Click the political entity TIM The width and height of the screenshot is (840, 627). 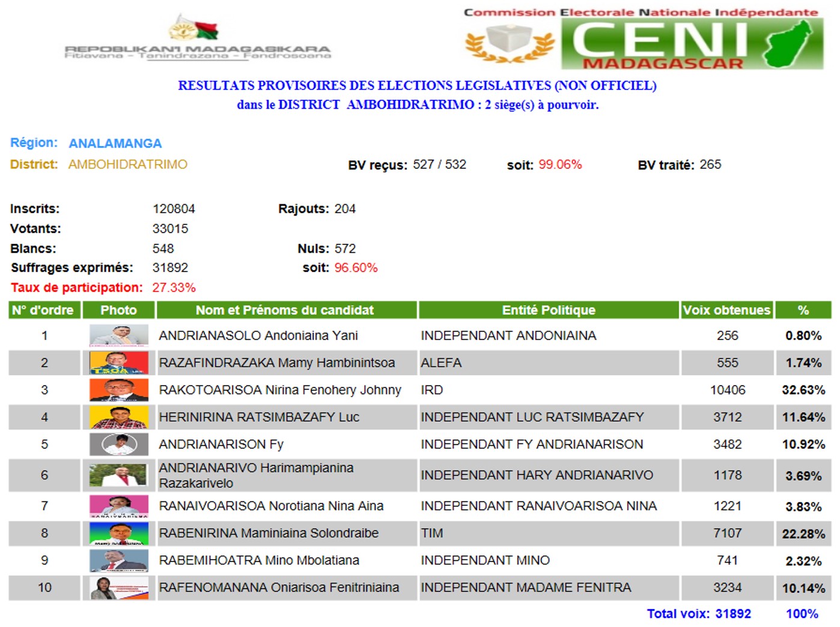click(432, 533)
